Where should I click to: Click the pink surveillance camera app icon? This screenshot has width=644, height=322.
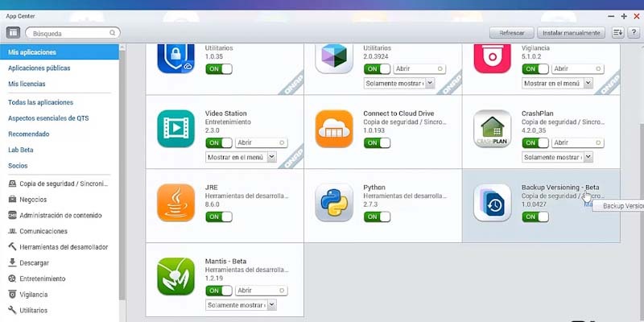tap(492, 58)
